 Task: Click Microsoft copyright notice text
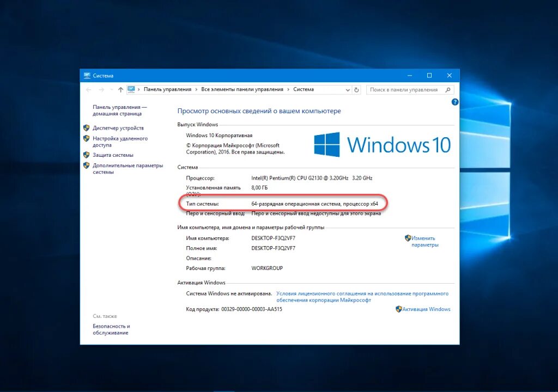point(235,148)
